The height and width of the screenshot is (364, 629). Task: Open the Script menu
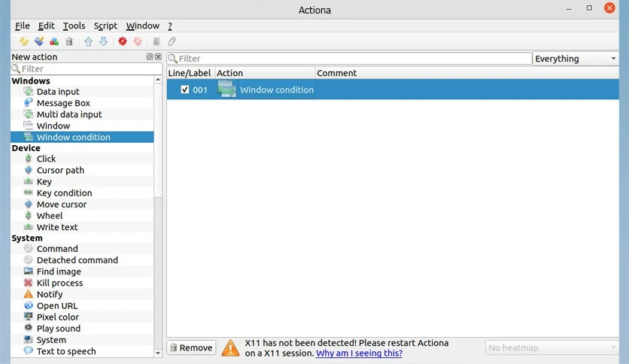pyautogui.click(x=105, y=26)
